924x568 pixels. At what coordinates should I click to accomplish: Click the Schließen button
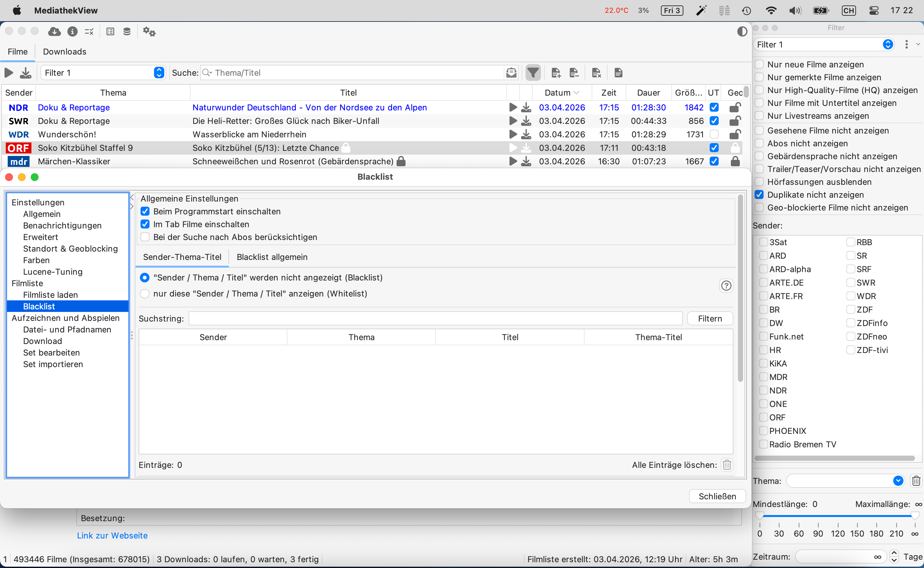point(717,496)
